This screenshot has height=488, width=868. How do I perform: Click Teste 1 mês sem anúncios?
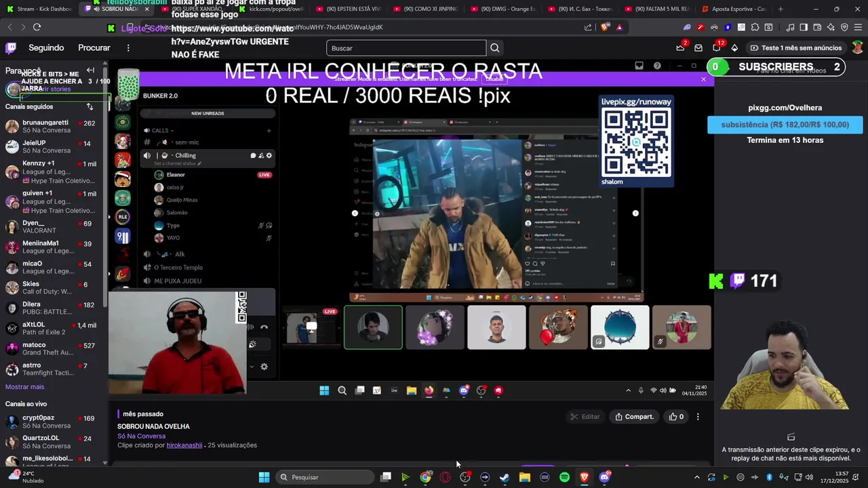click(795, 48)
